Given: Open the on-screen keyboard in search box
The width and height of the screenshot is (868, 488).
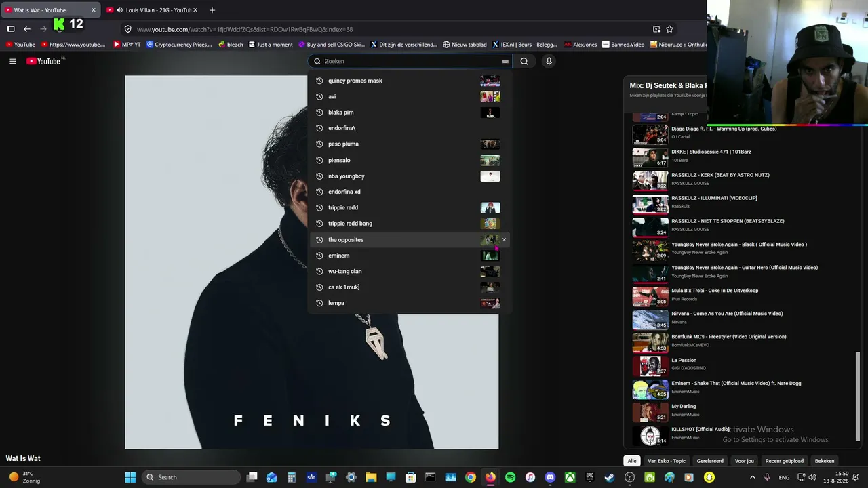Looking at the screenshot, I should click(505, 61).
